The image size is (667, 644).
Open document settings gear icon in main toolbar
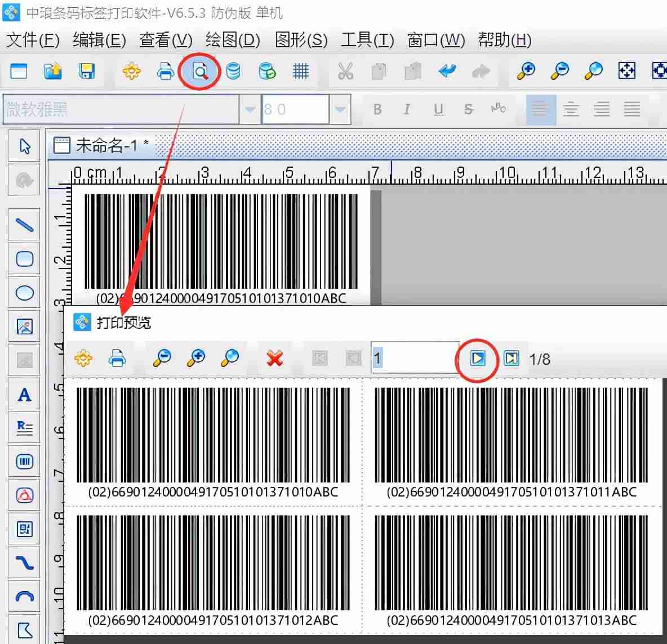[131, 71]
